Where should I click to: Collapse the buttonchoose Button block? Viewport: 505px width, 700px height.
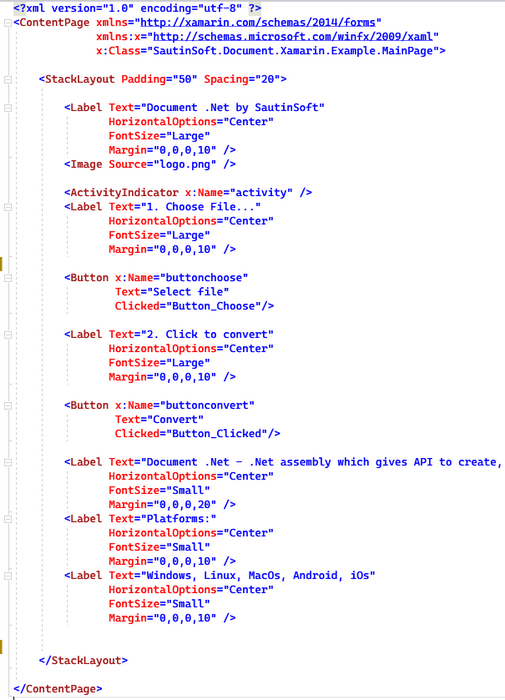click(x=8, y=278)
